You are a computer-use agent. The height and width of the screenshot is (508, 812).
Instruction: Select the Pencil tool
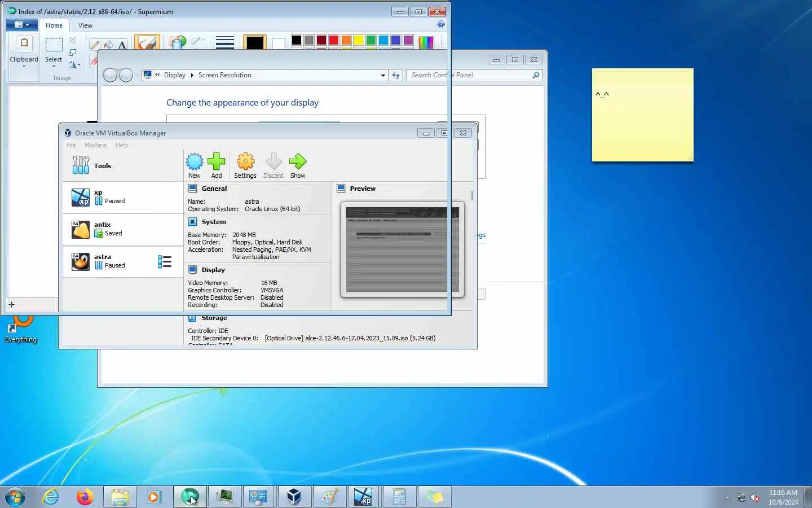[95, 45]
